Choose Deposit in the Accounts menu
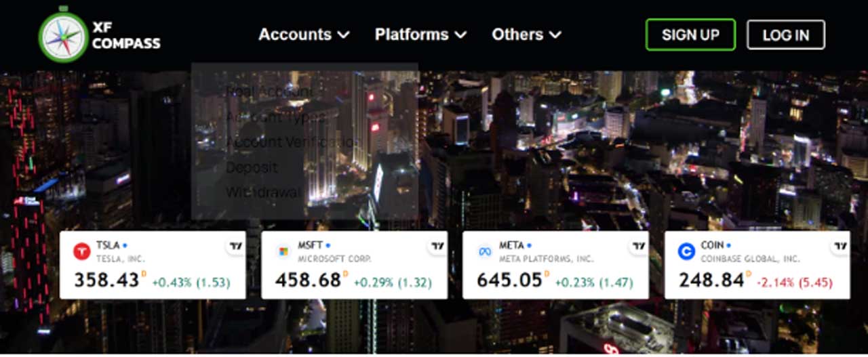 coord(252,167)
